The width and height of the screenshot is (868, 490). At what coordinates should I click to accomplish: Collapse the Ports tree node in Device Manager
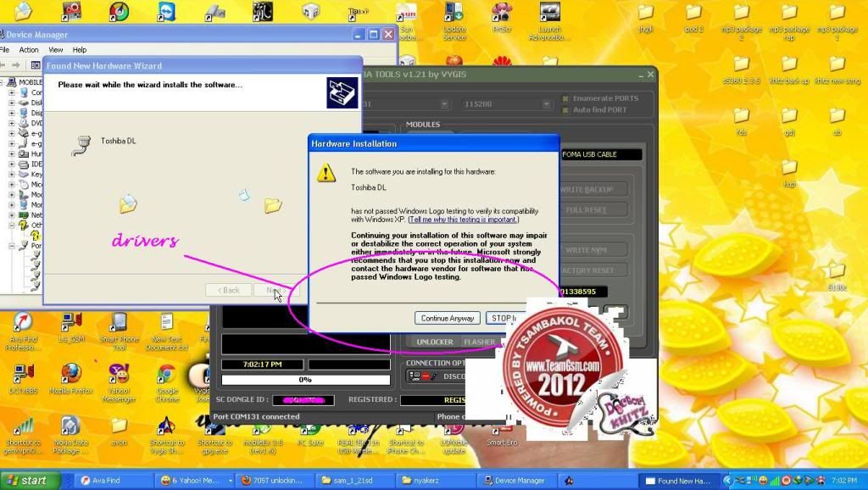pyautogui.click(x=12, y=246)
